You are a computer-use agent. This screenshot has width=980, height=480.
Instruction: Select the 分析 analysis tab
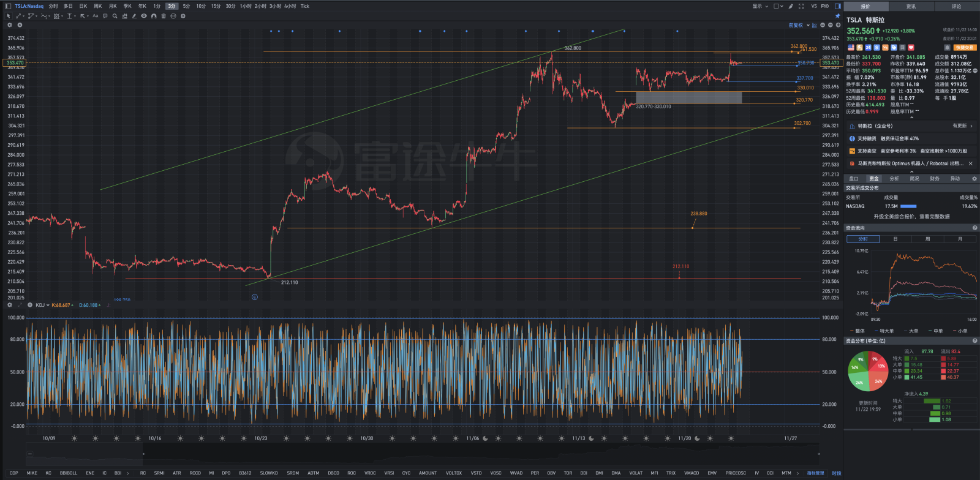894,179
